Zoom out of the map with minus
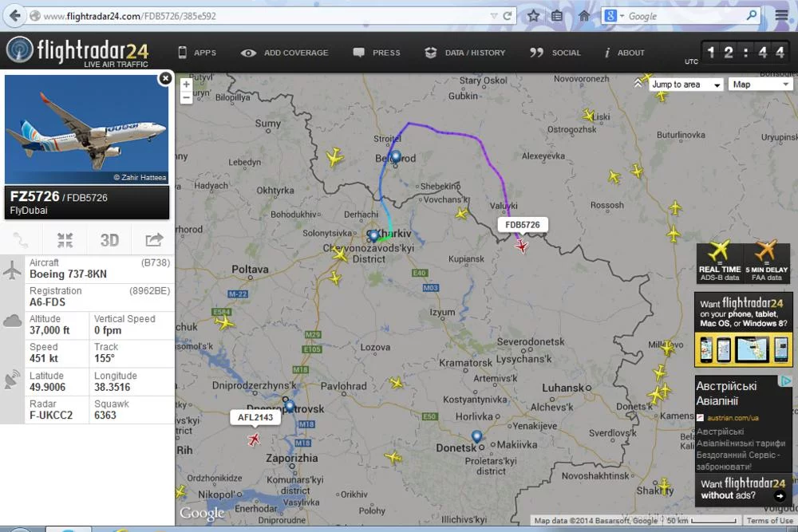Screen dimensions: 798x532 186,97
